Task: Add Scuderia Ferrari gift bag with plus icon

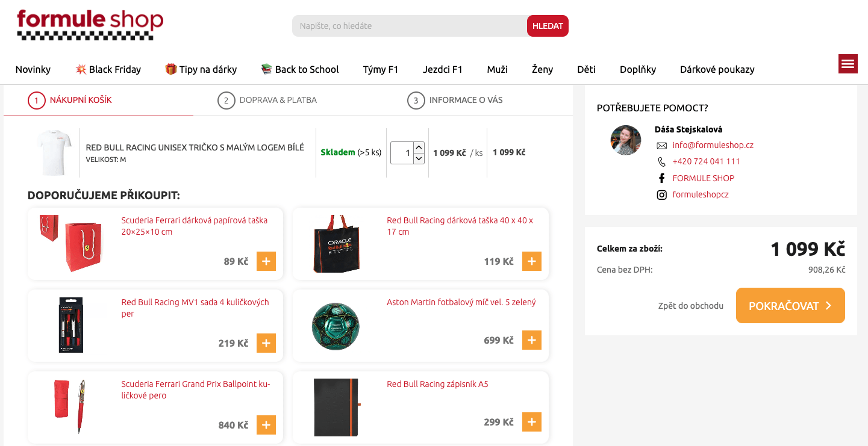Action: pos(266,261)
